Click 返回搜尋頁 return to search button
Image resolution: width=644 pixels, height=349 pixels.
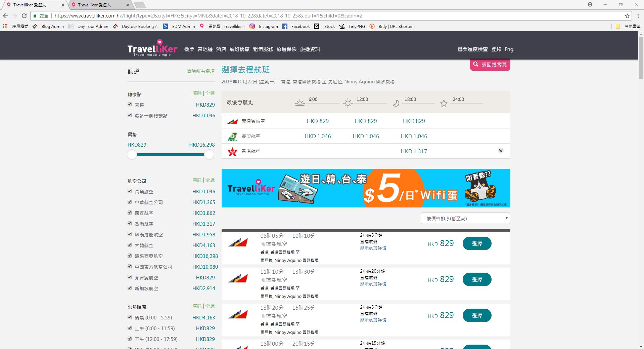click(490, 65)
